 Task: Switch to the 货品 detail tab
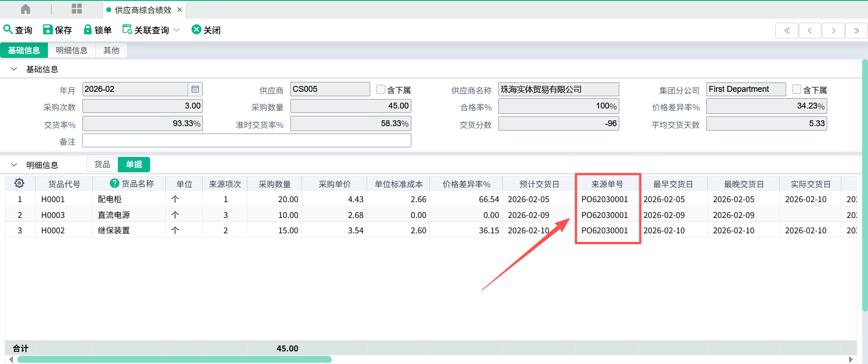click(x=102, y=165)
